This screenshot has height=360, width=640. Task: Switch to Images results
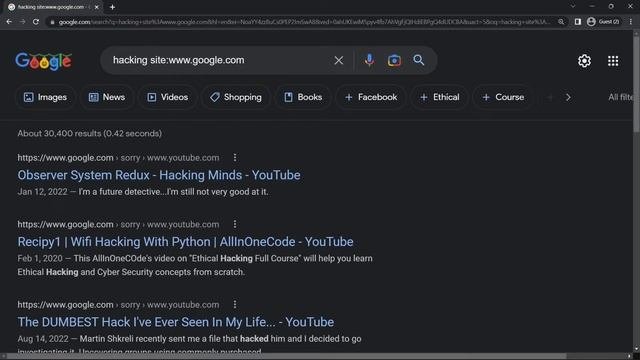45,97
